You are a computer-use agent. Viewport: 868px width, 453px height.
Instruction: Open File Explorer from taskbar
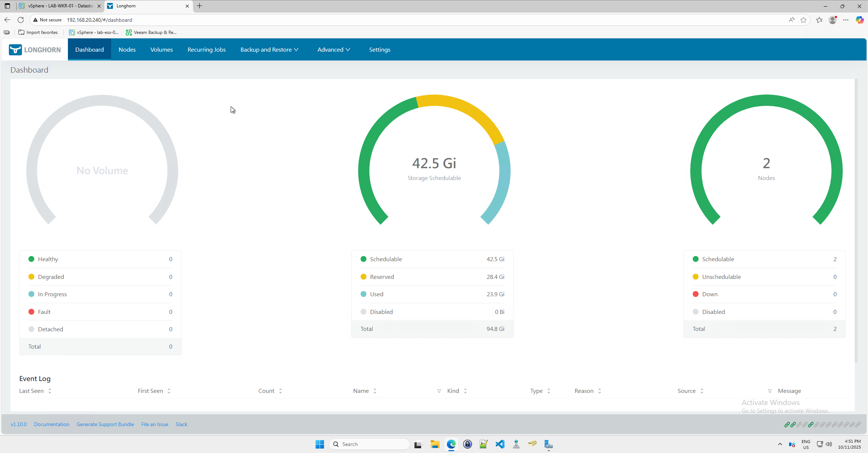point(435,444)
